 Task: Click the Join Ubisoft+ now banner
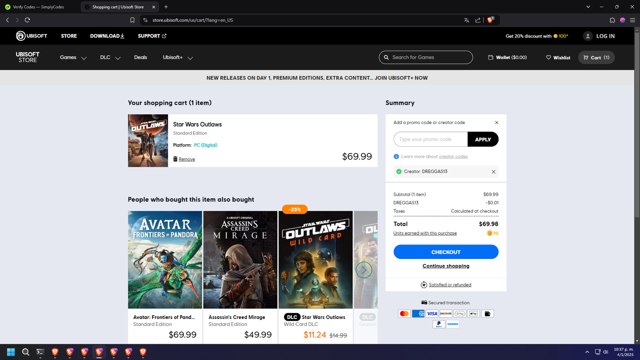[317, 78]
